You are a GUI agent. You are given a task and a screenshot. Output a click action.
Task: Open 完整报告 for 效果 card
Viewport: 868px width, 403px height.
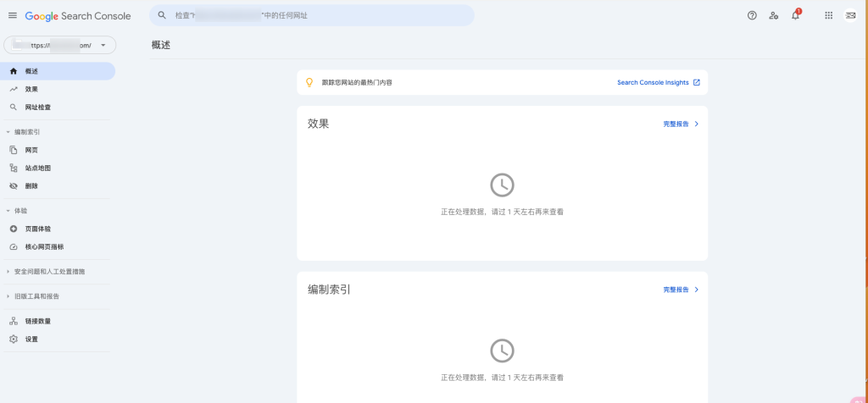coord(676,124)
